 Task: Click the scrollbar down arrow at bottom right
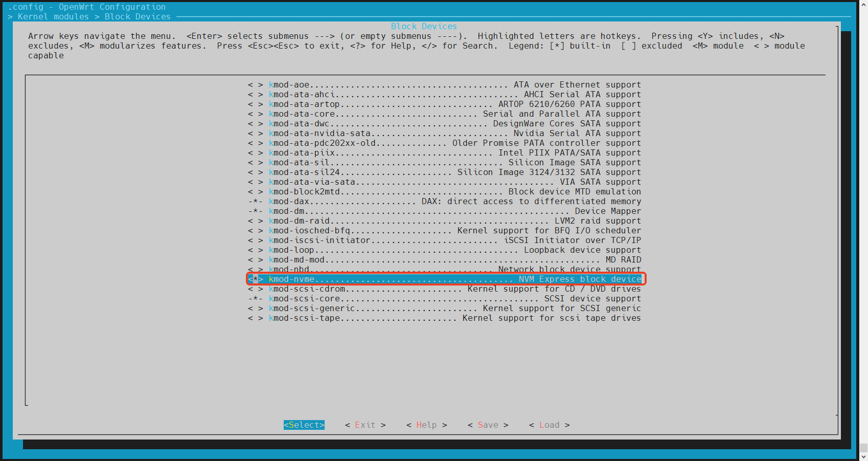click(863, 456)
